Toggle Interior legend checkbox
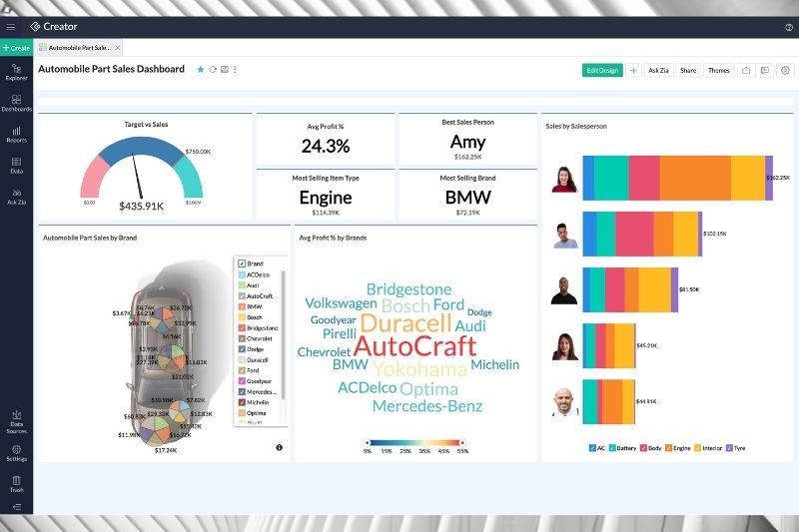The height and width of the screenshot is (532, 799). tap(697, 448)
